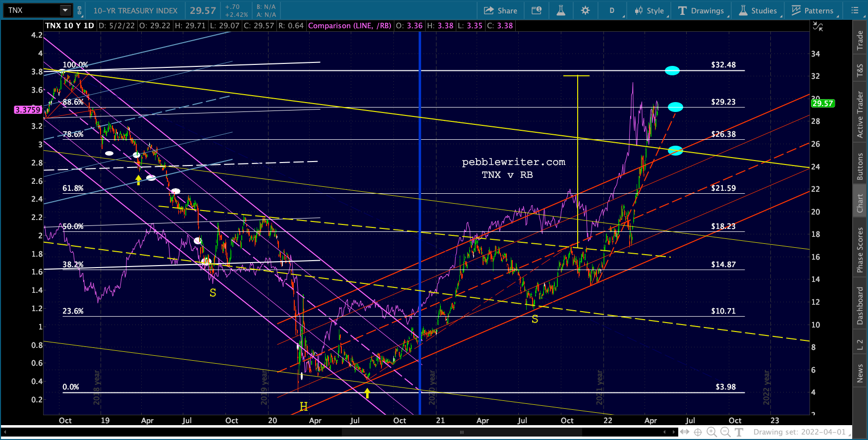This screenshot has height=440, width=868.
Task: Open the Patterns dropdown menu
Action: (813, 10)
